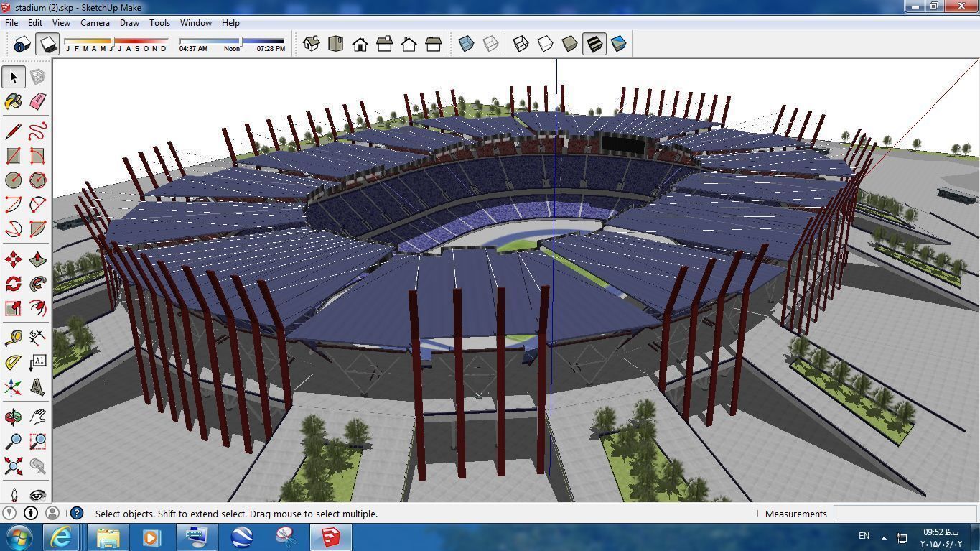Pick the Tape Measure tool
This screenshot has height=551, width=980.
(13, 338)
